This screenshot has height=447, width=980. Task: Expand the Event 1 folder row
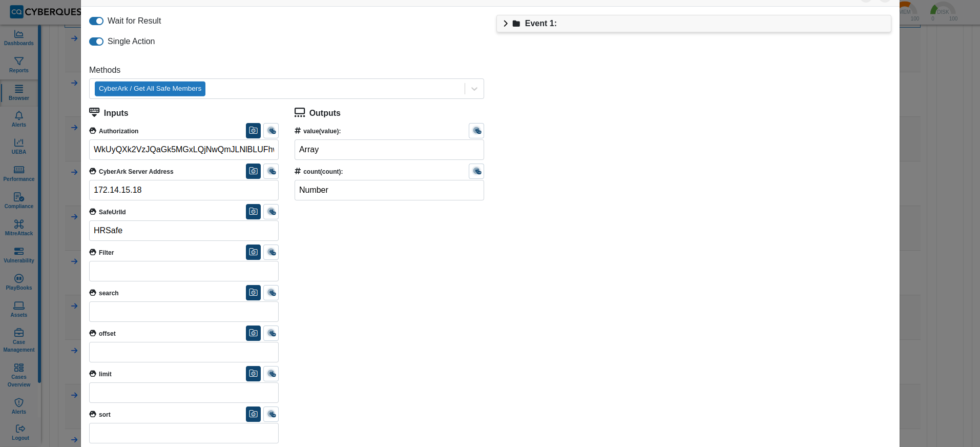[x=694, y=24]
